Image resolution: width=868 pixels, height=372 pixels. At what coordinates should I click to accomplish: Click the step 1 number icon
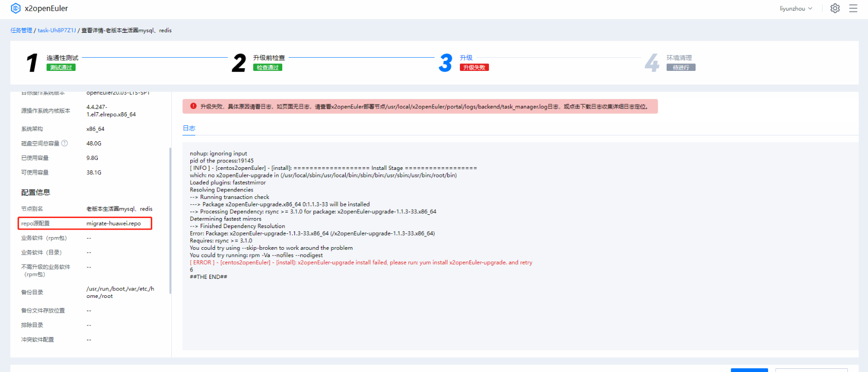pos(32,62)
